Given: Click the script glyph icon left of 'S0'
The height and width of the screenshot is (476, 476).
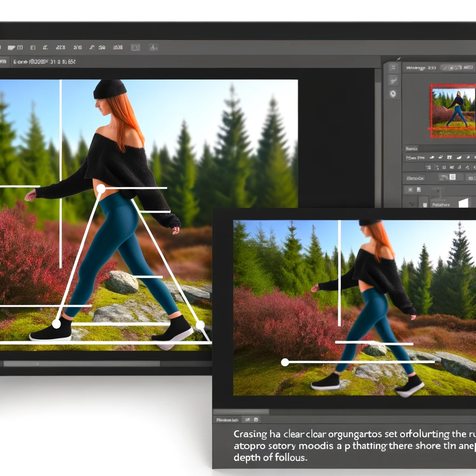Looking at the screenshot, I should pos(92,47).
